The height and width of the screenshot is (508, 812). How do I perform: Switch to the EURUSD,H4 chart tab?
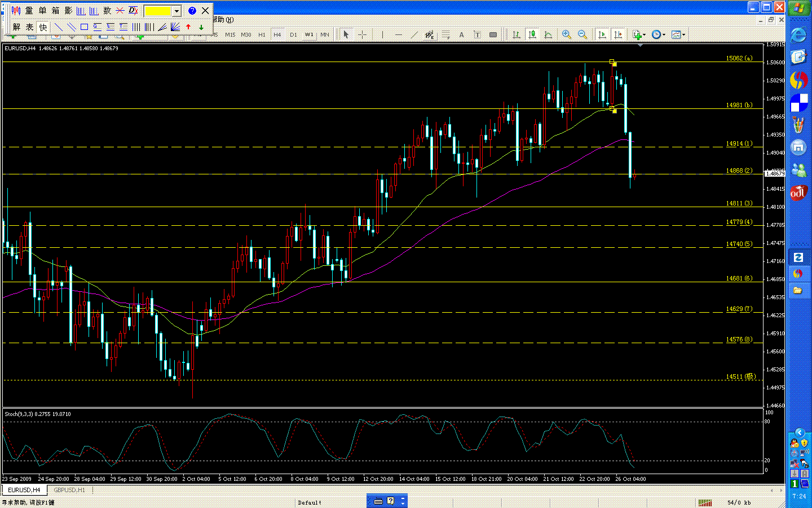point(24,490)
